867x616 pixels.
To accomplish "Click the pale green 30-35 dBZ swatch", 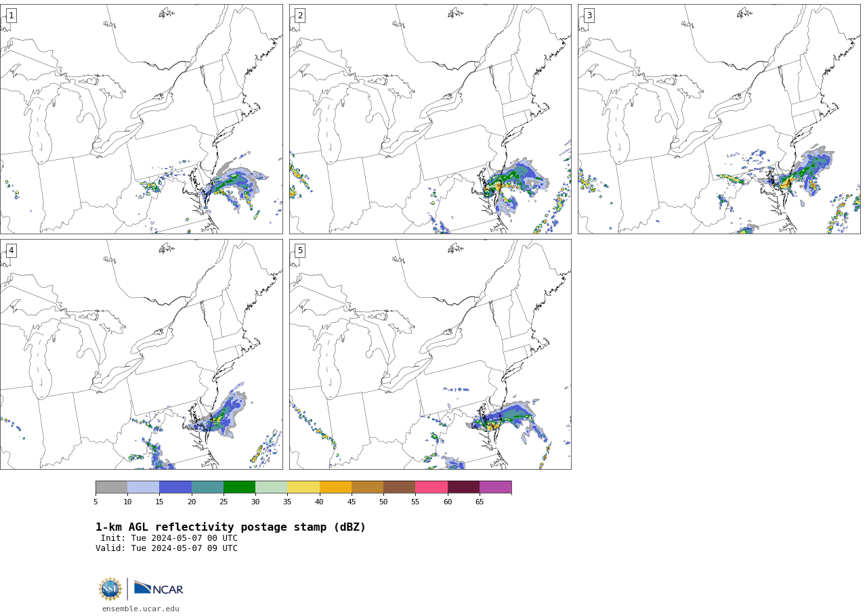I will pyautogui.click(x=271, y=487).
